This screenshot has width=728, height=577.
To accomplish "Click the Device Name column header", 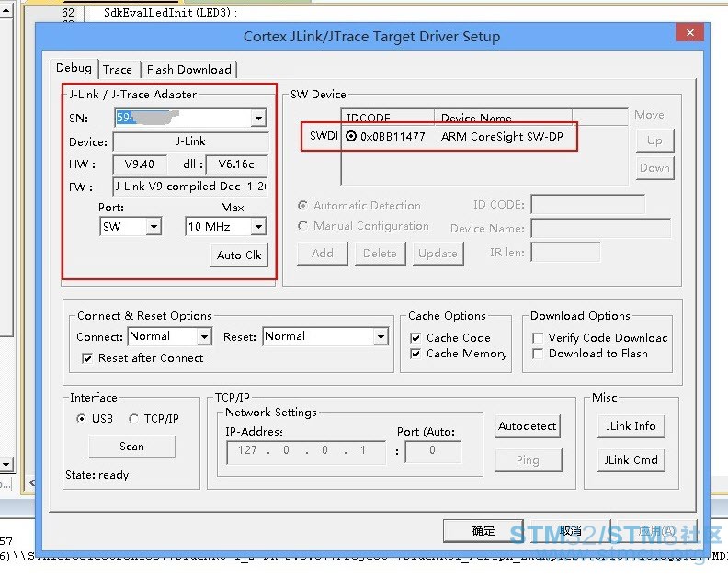I will [503, 117].
